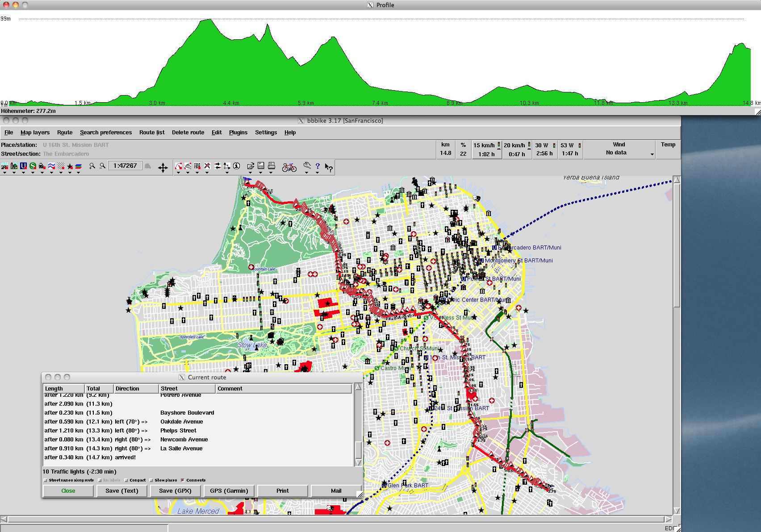Toggle traffic light indicator beside 15 km/h

click(499, 145)
